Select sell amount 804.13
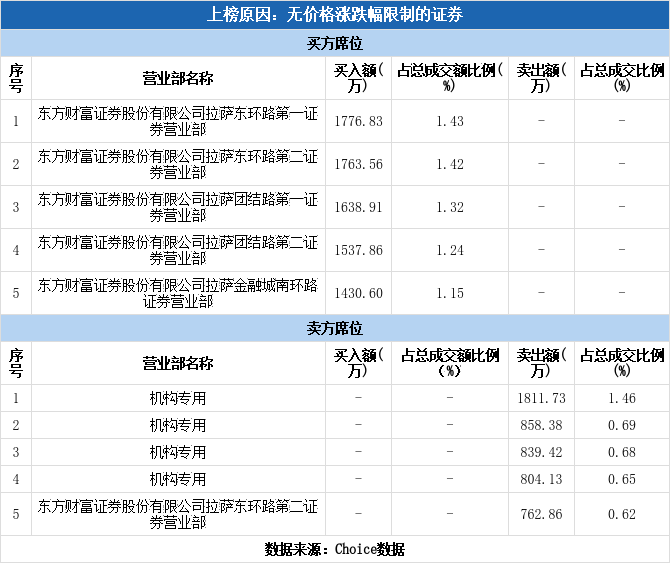The height and width of the screenshot is (563, 670). 541,479
